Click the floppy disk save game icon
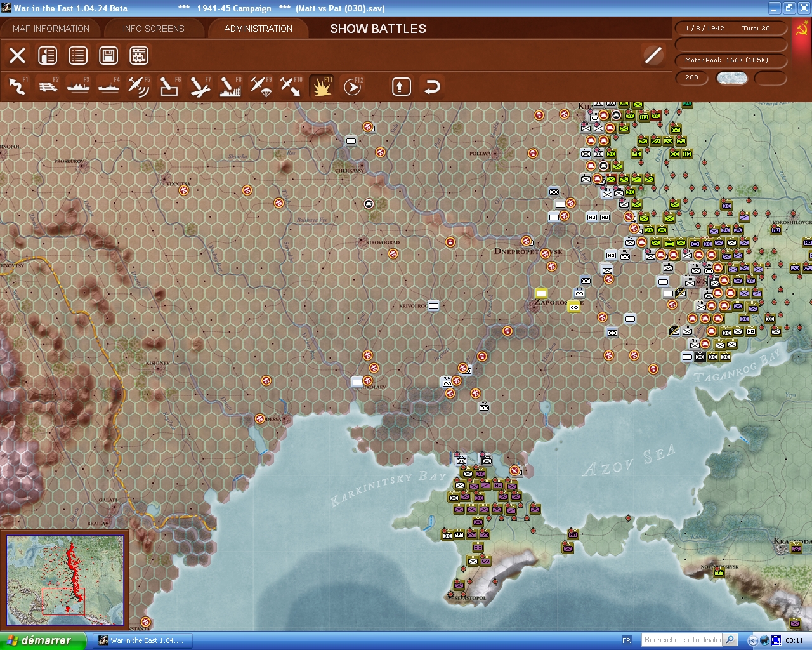The width and height of the screenshot is (812, 650). tap(108, 55)
